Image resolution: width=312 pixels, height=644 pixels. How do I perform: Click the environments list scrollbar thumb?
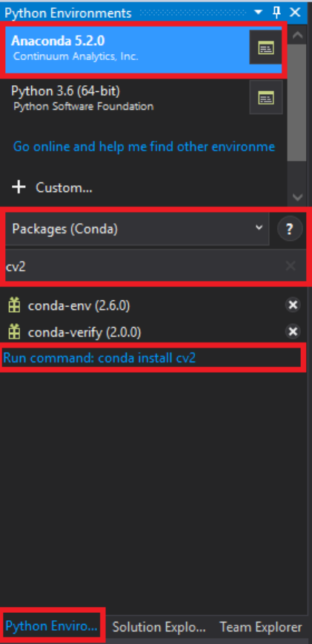pyautogui.click(x=297, y=103)
